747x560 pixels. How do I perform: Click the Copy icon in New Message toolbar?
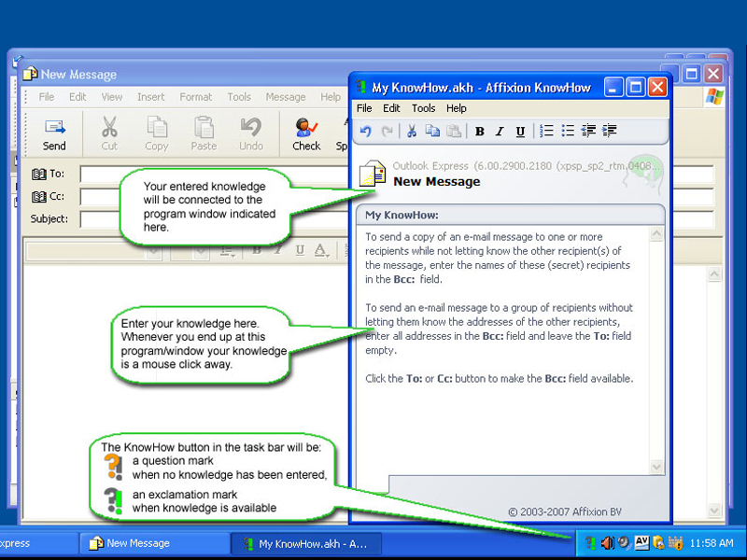pyautogui.click(x=157, y=134)
